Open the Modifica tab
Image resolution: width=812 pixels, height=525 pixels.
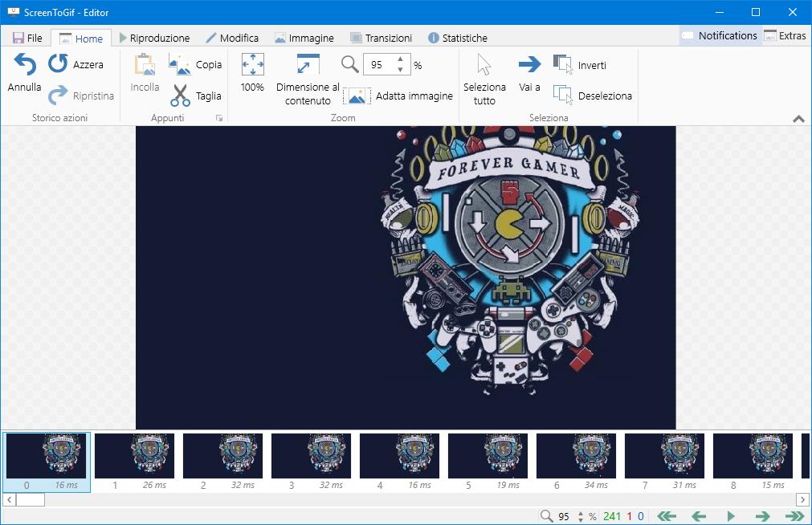(232, 38)
